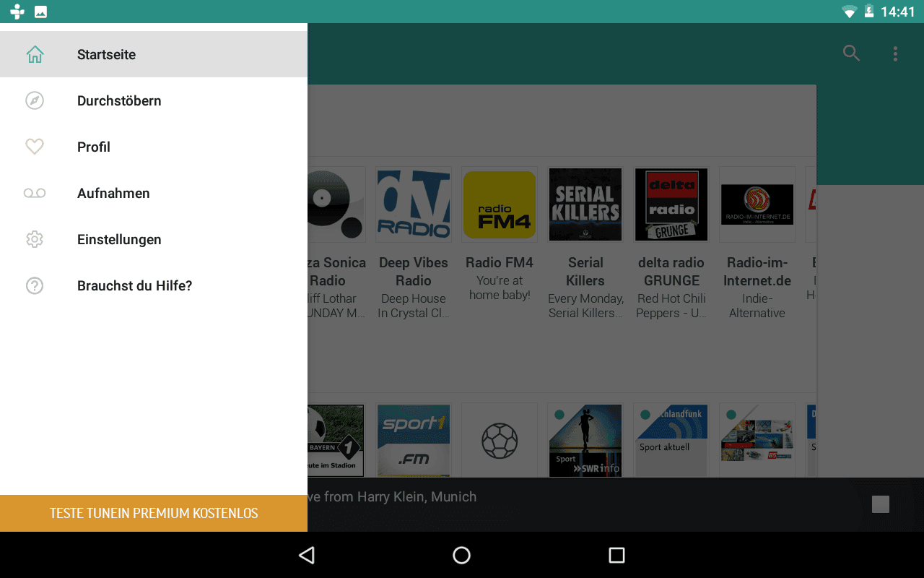
Task: Open the Aufnahmen menu entry
Action: 154,193
